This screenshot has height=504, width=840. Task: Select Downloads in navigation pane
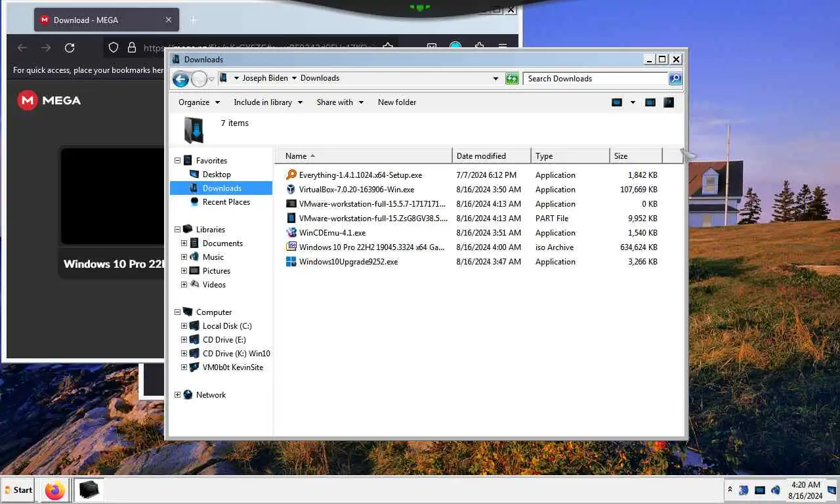coord(222,188)
